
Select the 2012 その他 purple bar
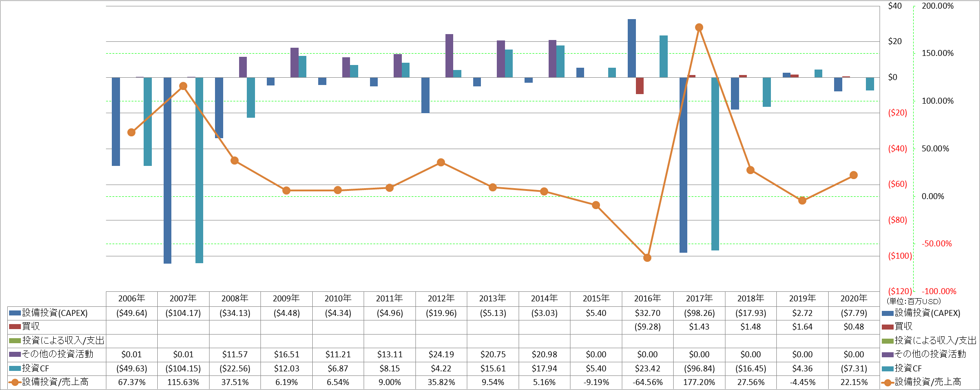449,55
